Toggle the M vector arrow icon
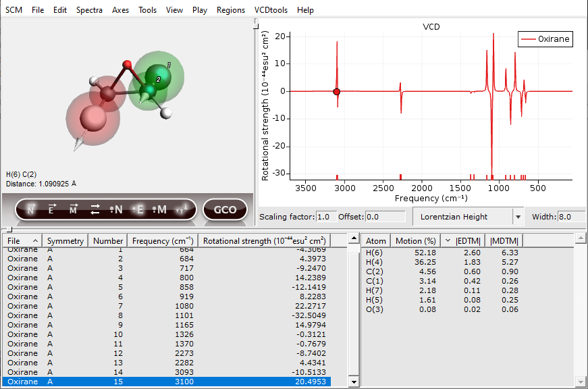The image size is (588, 389). click(73, 209)
